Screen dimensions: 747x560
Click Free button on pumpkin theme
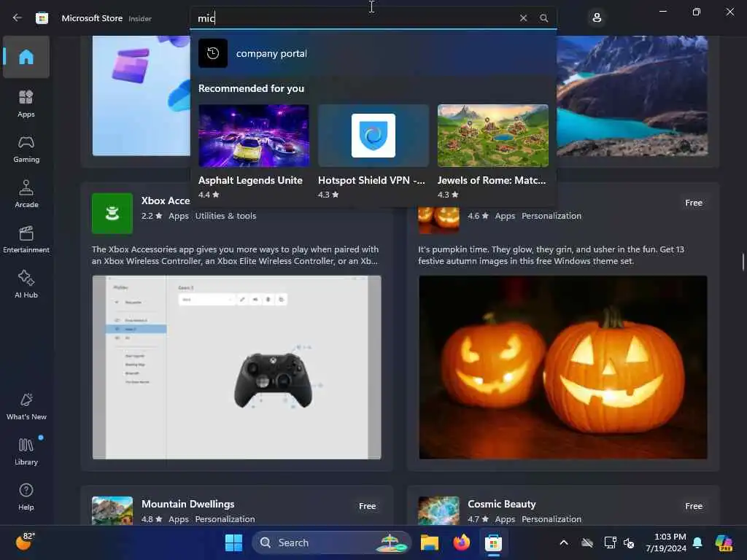[x=694, y=203]
